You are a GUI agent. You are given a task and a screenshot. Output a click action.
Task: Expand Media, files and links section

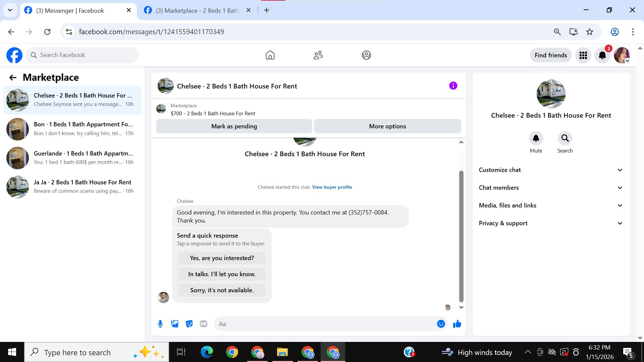point(551,205)
